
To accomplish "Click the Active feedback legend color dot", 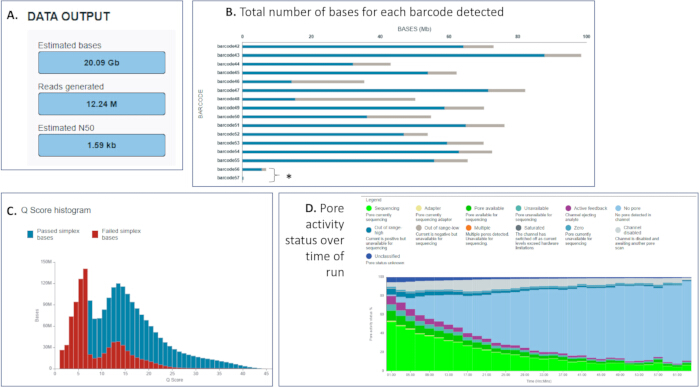I will coord(568,208).
